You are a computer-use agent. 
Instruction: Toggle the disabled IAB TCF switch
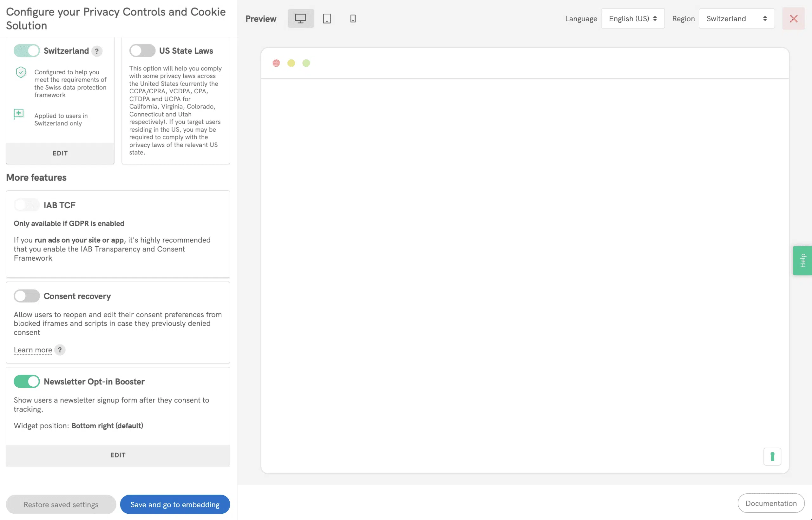click(x=27, y=205)
